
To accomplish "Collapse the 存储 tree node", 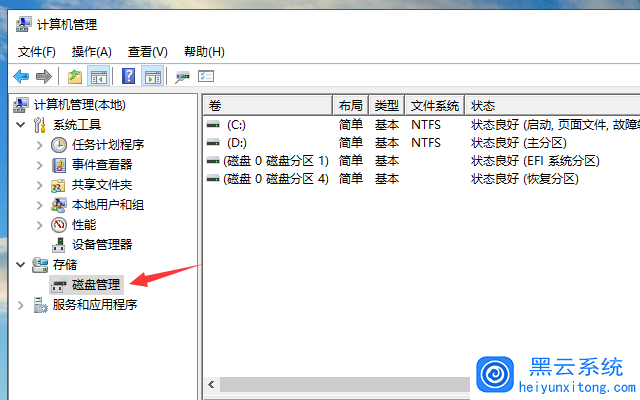I will tap(20, 264).
